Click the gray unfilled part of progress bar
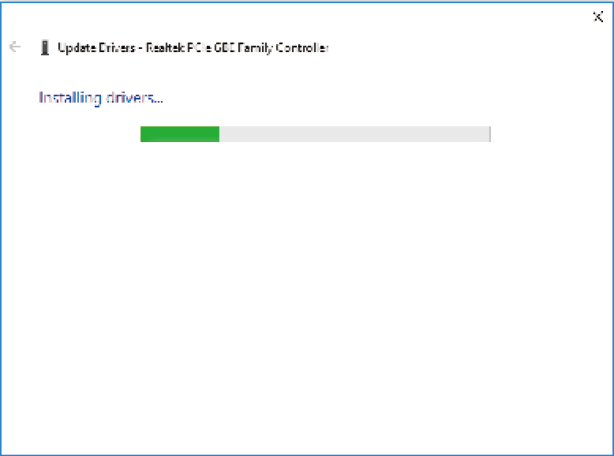 pyautogui.click(x=354, y=134)
